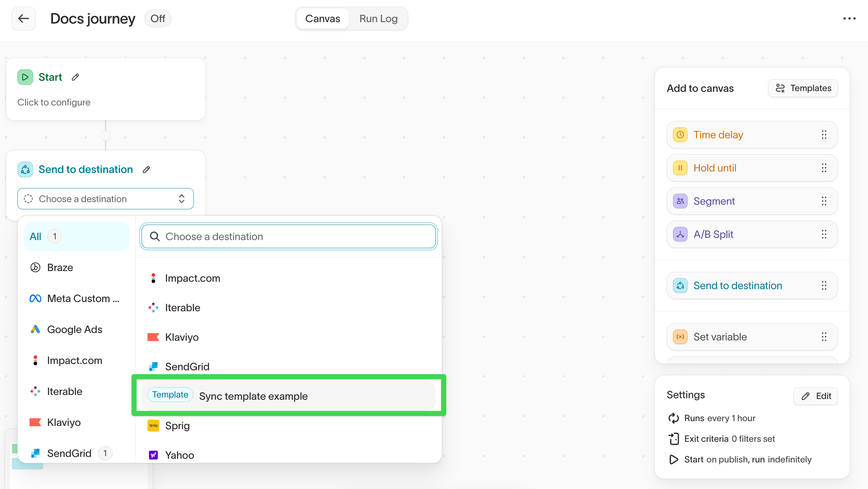Add Send to destination tile to canvas
This screenshot has width=868, height=489.
pos(752,285)
